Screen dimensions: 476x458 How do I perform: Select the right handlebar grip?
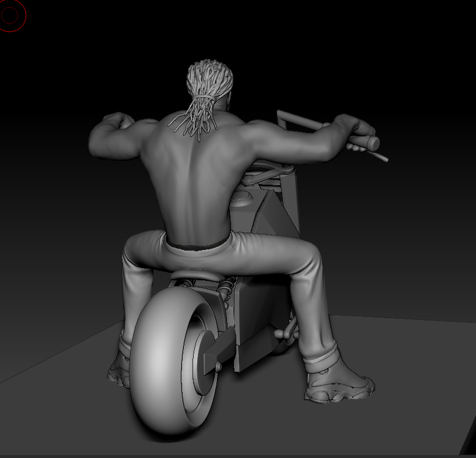click(365, 143)
